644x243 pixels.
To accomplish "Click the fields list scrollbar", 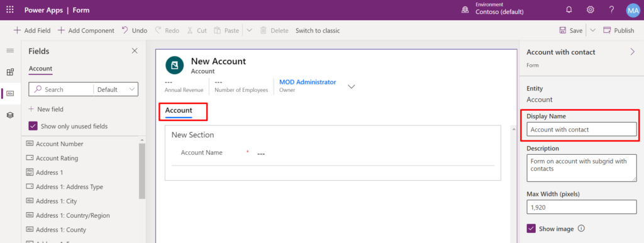I will (142, 171).
